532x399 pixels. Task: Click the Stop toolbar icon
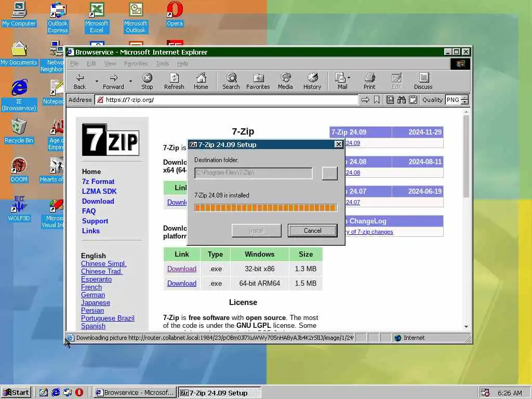click(147, 82)
